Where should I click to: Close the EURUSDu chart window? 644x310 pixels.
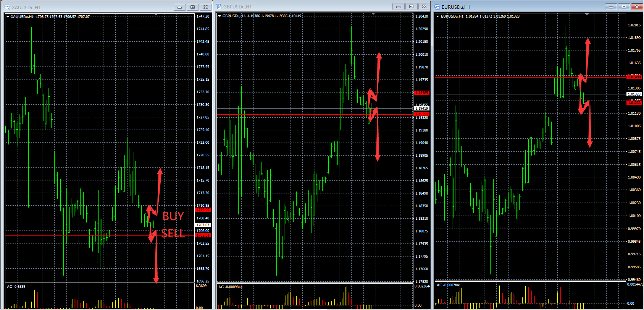coord(637,7)
